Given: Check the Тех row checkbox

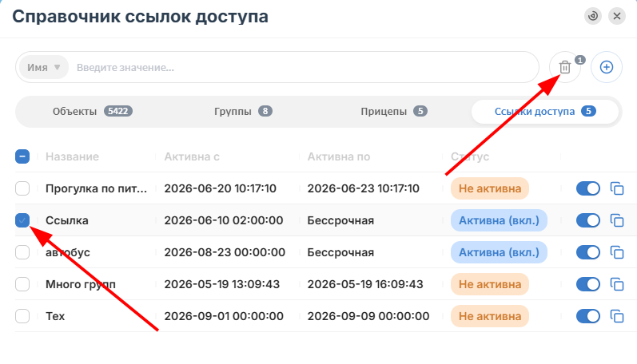Looking at the screenshot, I should click(x=22, y=316).
